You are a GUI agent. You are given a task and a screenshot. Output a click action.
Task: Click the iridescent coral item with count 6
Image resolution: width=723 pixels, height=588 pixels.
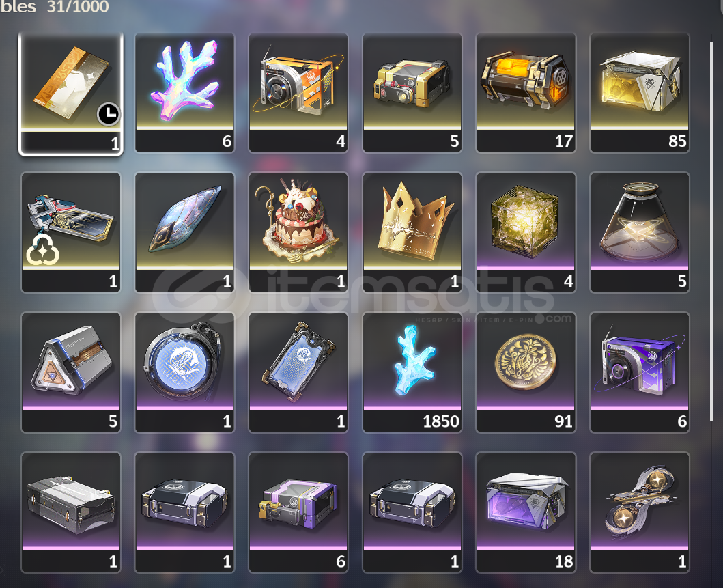184,93
